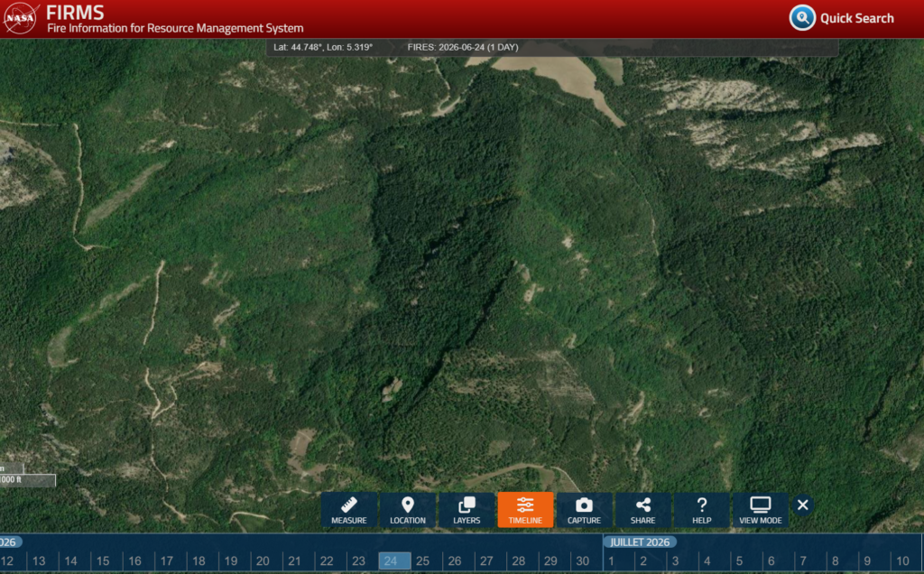Select July 1 on the timeline
The height and width of the screenshot is (574, 924).
tap(612, 561)
